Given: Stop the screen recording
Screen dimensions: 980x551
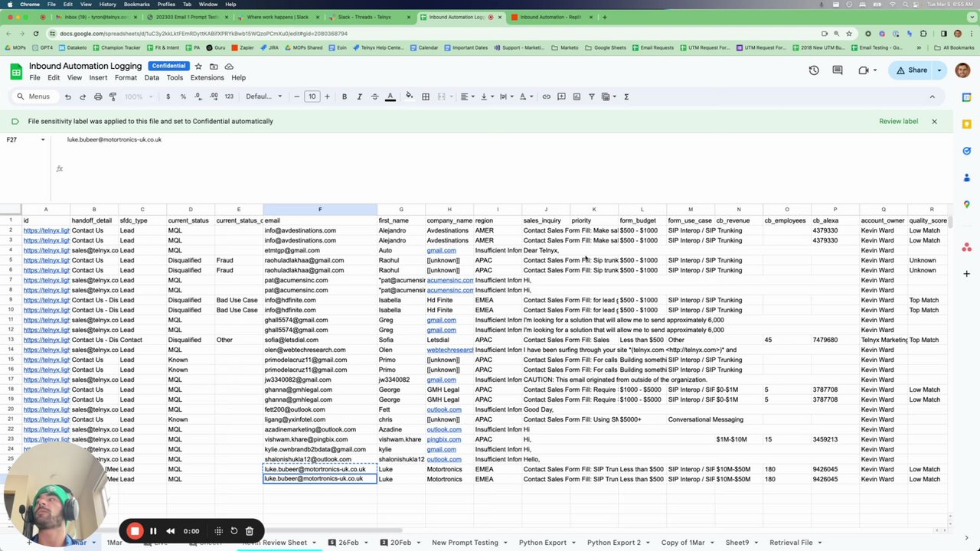Looking at the screenshot, I should pos(135,531).
